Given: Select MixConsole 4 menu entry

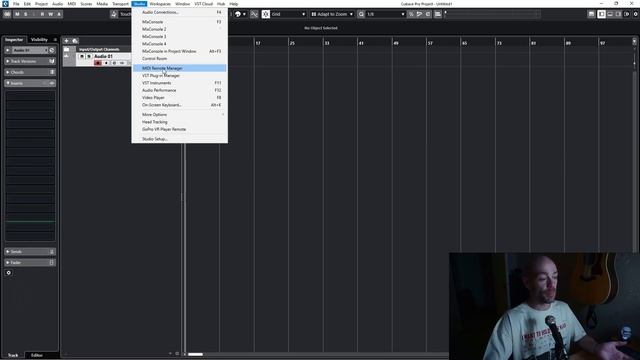Looking at the screenshot, I should 180,44.
